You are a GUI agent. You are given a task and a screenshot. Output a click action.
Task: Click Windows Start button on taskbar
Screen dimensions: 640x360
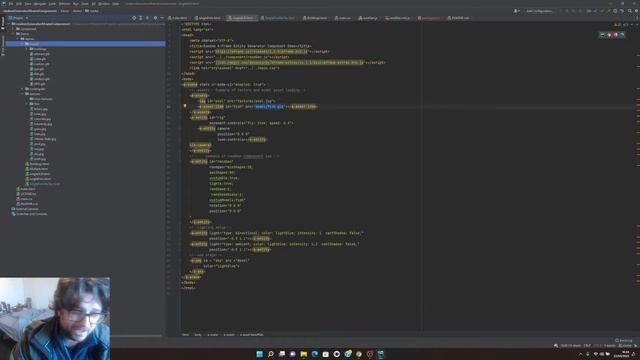(x=259, y=354)
